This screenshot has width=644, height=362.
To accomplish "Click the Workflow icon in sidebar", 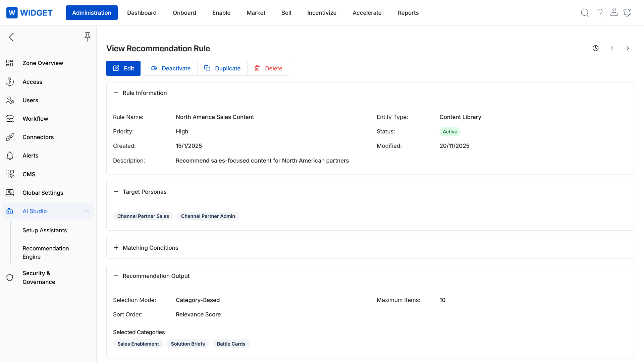I will coord(10,119).
